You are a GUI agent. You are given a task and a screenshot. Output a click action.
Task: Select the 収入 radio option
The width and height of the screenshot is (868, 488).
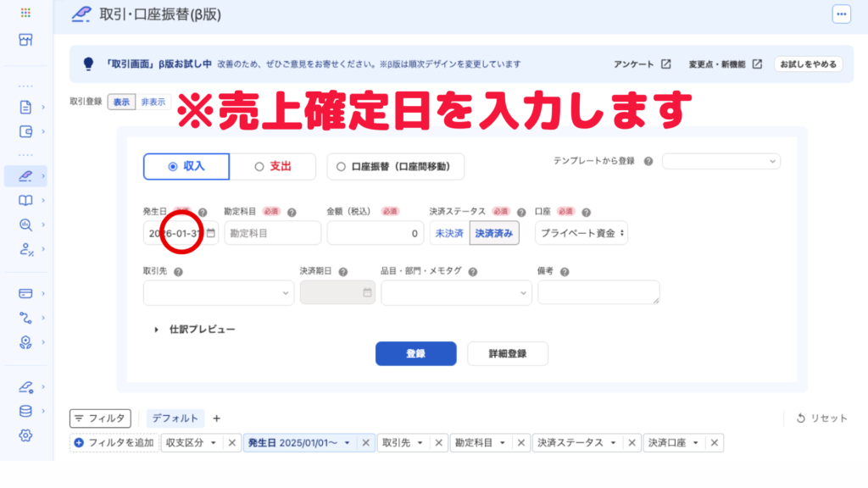[x=186, y=167]
